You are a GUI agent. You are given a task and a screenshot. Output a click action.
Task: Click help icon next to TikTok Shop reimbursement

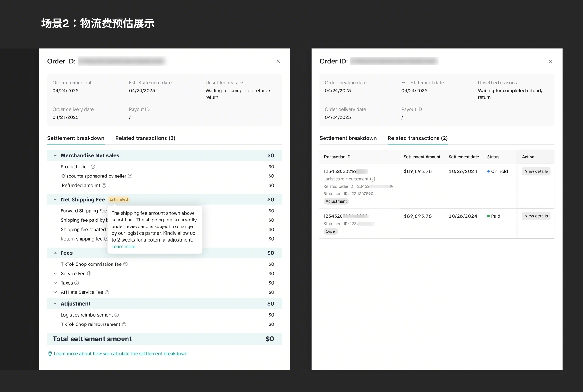tap(124, 324)
